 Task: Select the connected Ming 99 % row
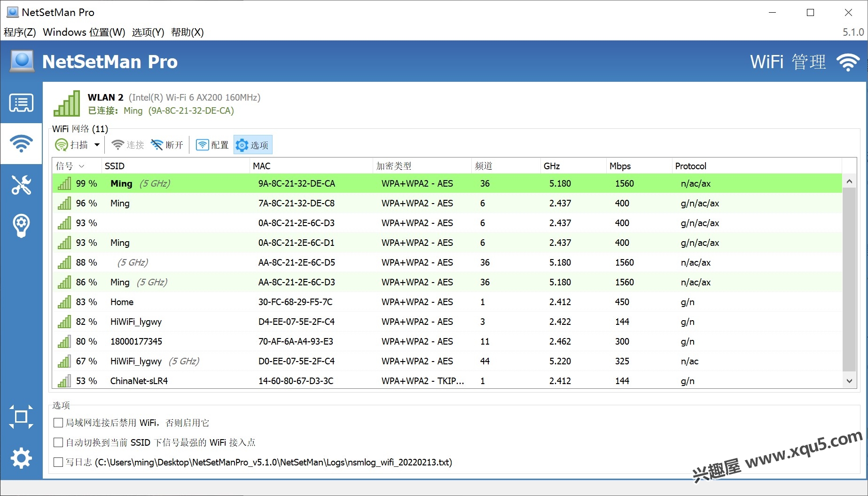point(447,183)
